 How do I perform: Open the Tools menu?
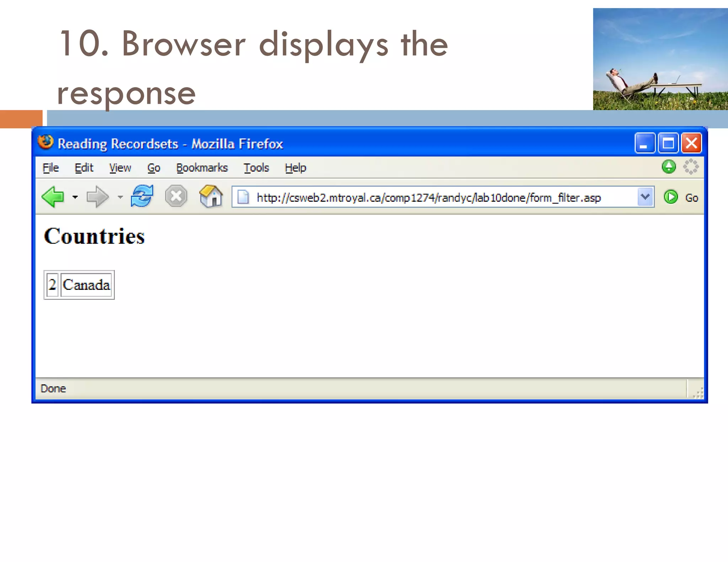pyautogui.click(x=256, y=168)
